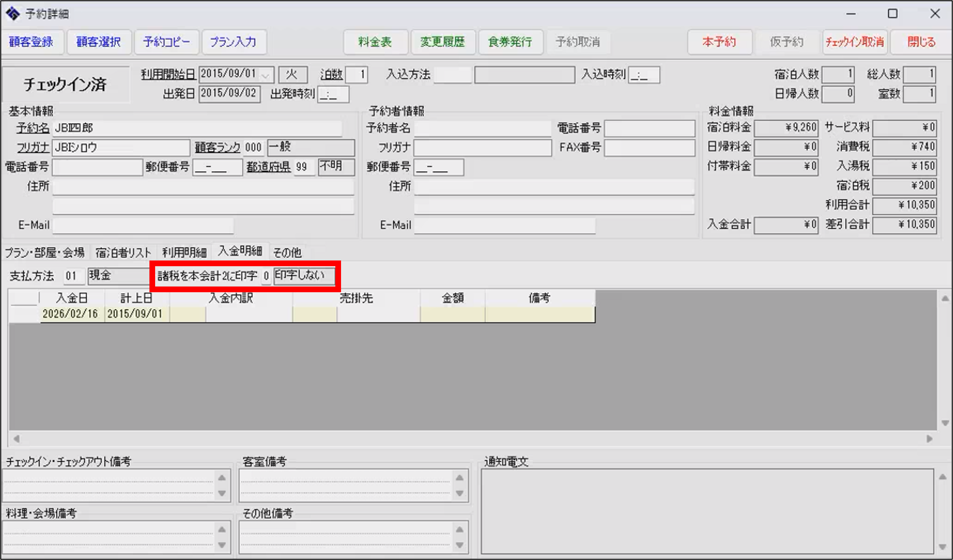
Task: Click the 顧客登録 toolbar button
Action: click(x=31, y=42)
